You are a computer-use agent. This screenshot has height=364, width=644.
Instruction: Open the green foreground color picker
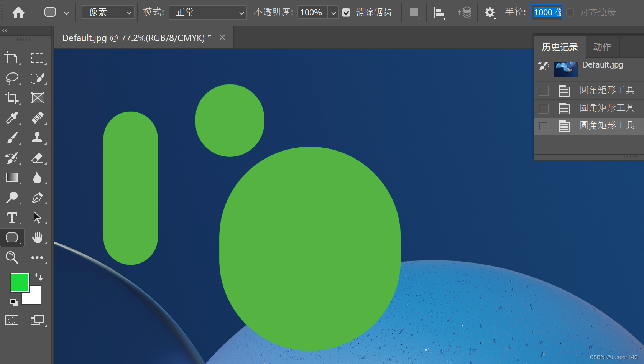point(20,283)
